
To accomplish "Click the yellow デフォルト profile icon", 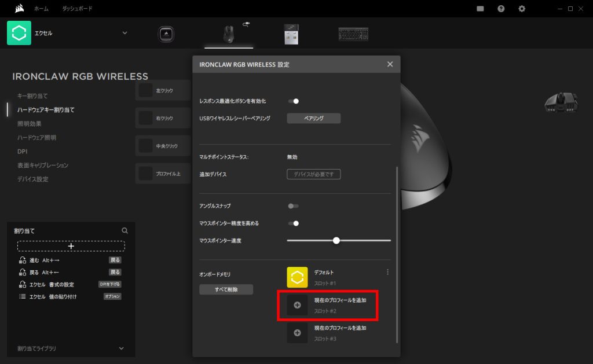I will 297,277.
